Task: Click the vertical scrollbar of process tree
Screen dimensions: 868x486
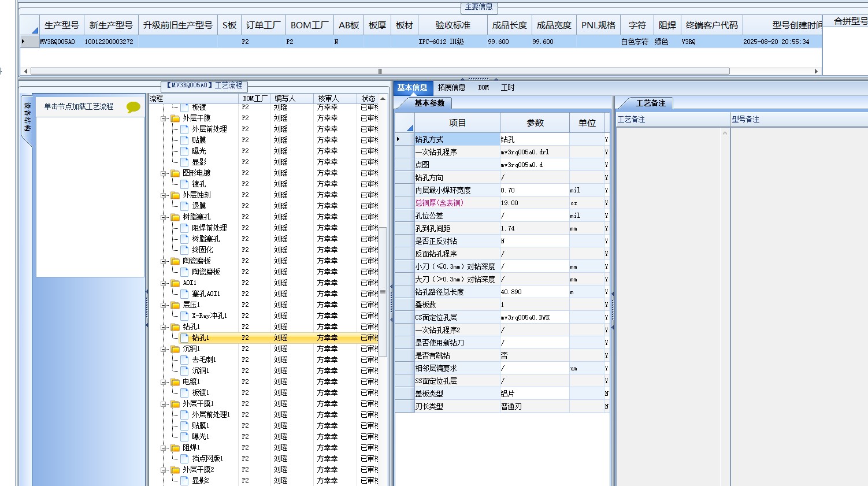Action: [383, 292]
